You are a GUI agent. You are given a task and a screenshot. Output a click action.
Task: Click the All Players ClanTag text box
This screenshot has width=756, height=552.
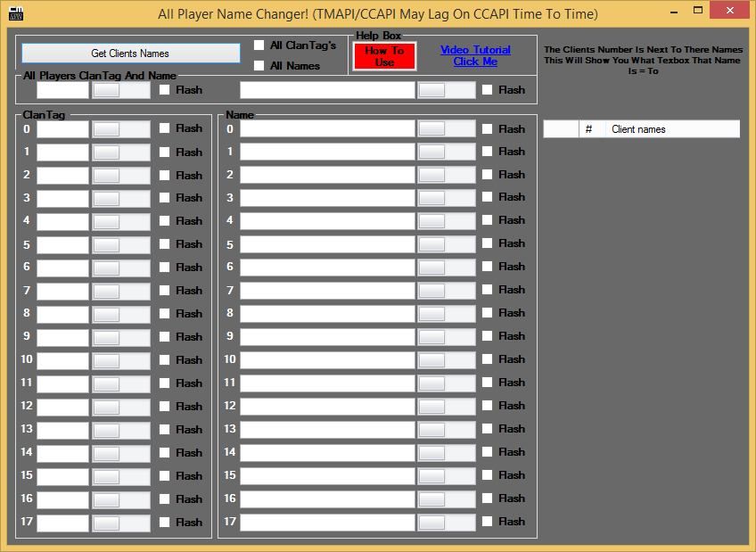coord(62,90)
